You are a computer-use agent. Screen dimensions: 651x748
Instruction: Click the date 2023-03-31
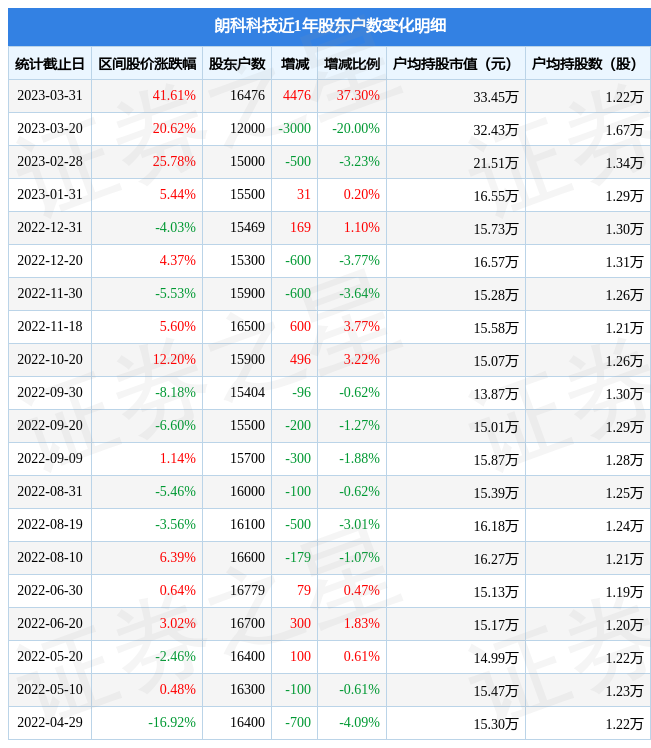[50, 95]
